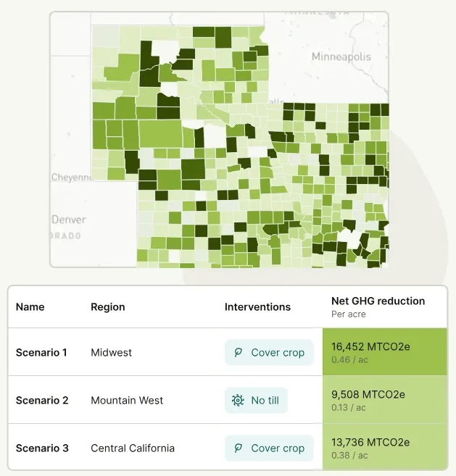Click the Central California region cell
Viewport: 456px width, 476px height.
(133, 448)
